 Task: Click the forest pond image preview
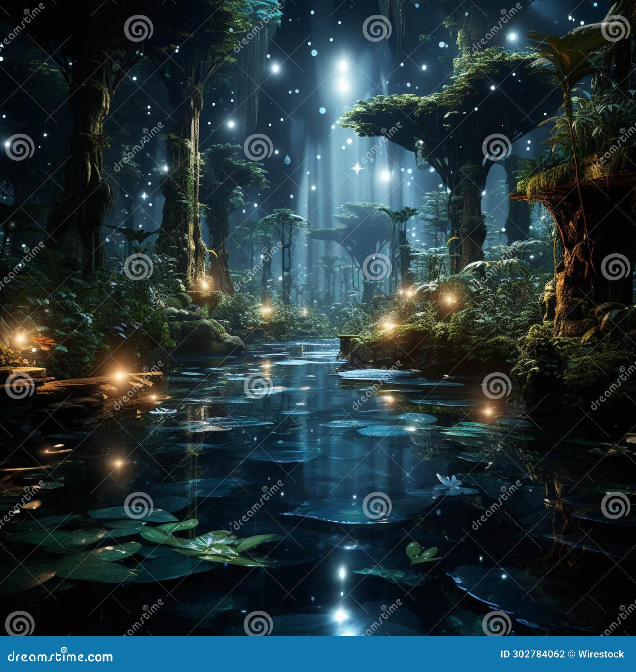pyautogui.click(x=318, y=318)
